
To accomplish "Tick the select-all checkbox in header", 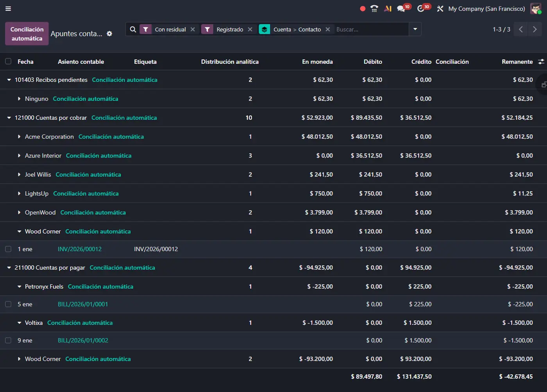I will point(8,61).
